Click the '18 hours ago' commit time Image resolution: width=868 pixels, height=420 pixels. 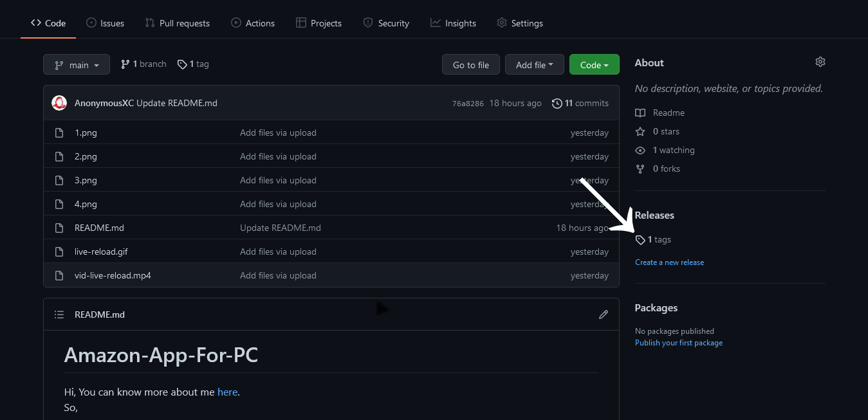coord(515,103)
